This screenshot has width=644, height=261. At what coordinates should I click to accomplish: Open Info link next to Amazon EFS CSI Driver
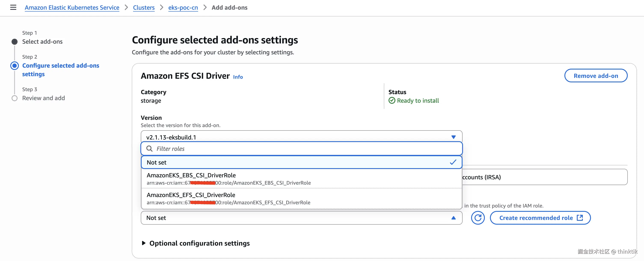[x=238, y=77]
